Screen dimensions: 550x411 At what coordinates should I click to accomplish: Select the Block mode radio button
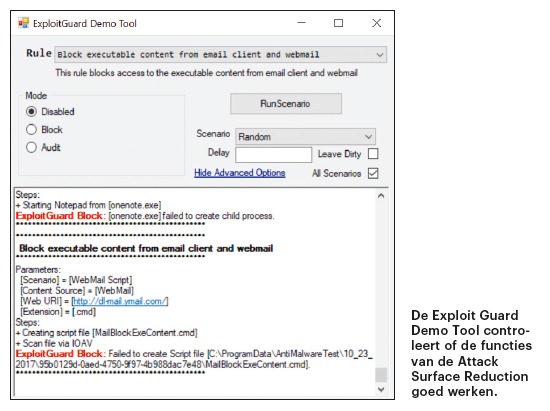[x=31, y=130]
